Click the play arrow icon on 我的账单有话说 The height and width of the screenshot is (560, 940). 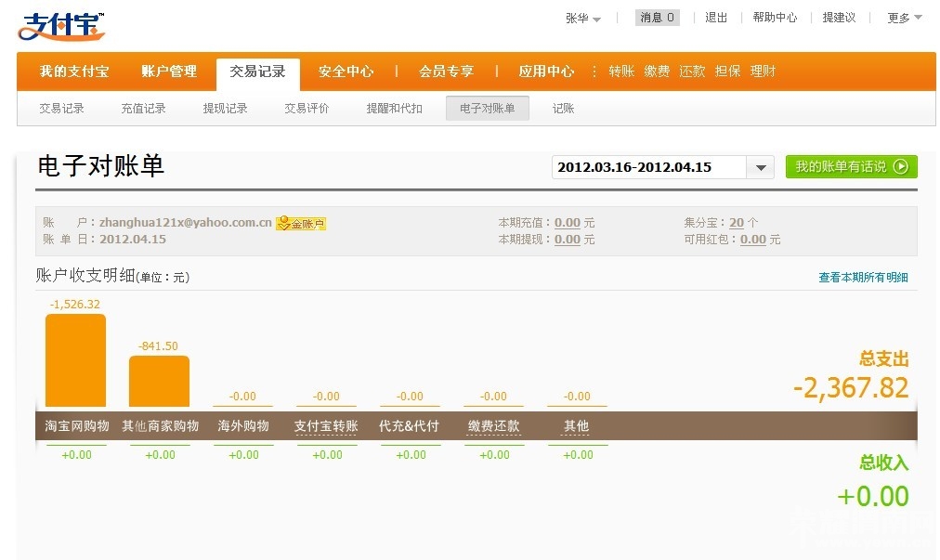(900, 166)
